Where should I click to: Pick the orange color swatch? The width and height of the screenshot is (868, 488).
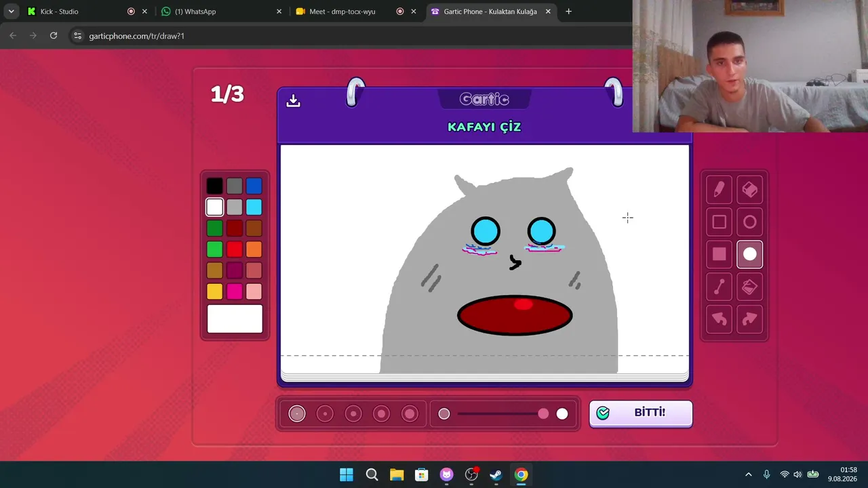click(x=254, y=249)
